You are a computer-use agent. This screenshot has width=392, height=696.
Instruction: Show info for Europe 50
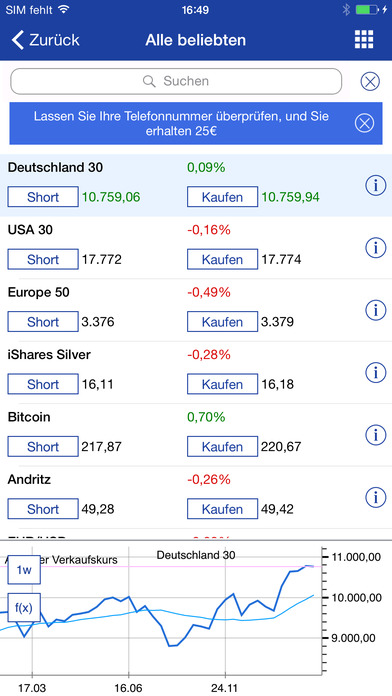[376, 310]
